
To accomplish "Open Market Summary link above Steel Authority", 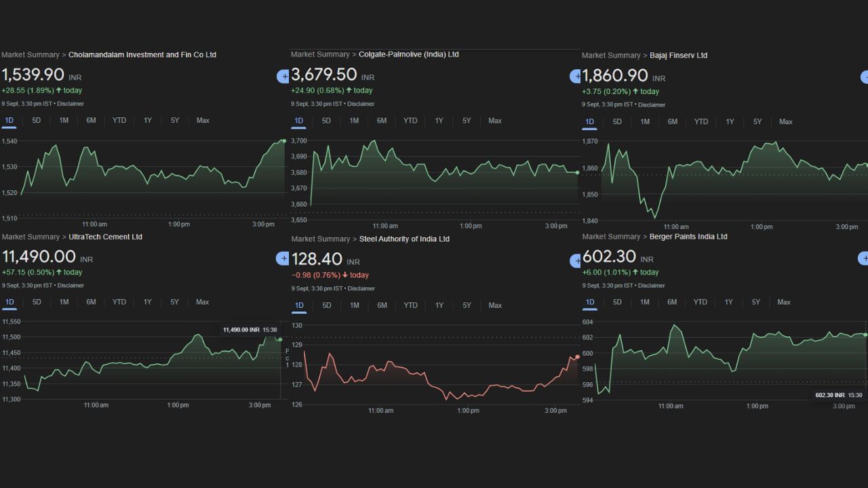I will (320, 239).
